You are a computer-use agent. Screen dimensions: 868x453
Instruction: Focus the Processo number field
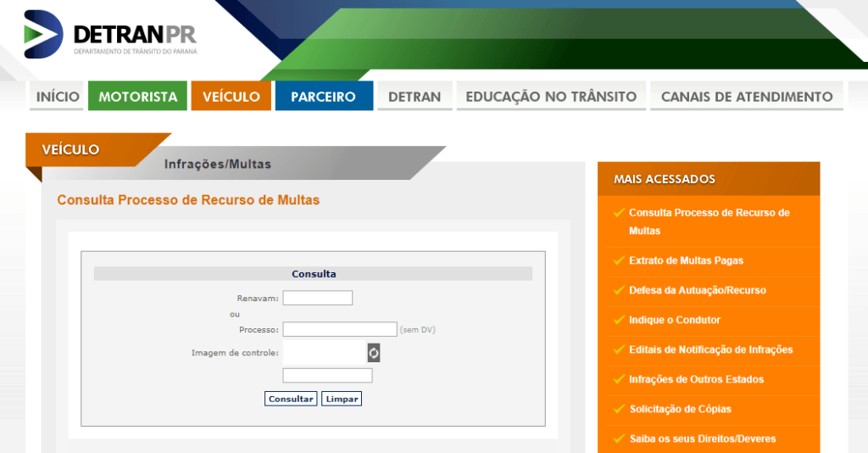(x=339, y=329)
